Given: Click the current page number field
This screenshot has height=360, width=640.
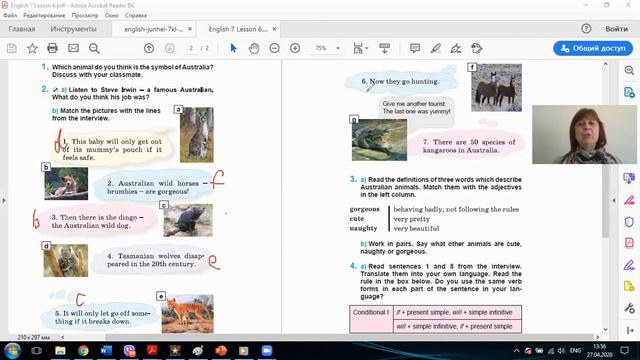Looking at the screenshot, I should [x=191, y=49].
